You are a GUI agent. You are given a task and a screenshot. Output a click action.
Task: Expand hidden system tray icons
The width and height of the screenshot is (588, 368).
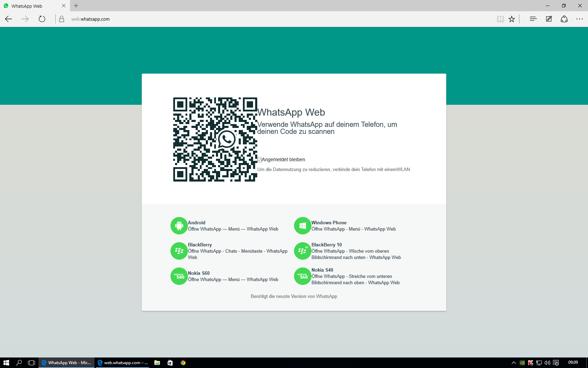[513, 363]
